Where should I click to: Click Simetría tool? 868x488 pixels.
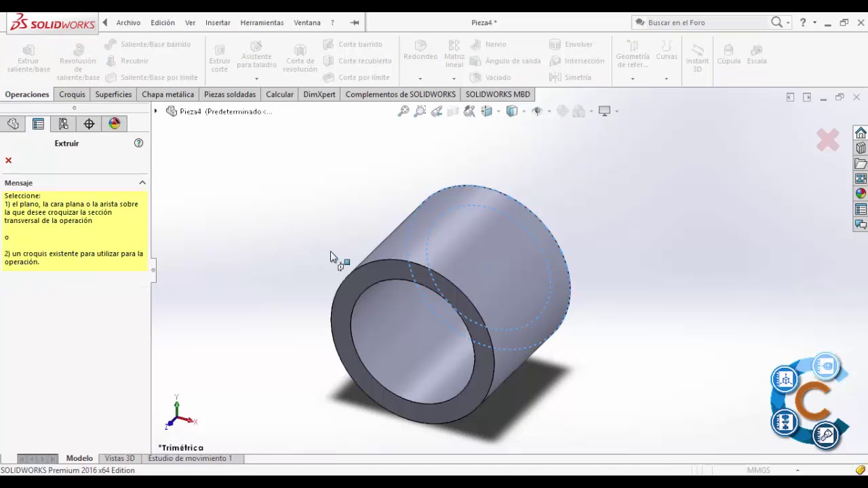570,77
